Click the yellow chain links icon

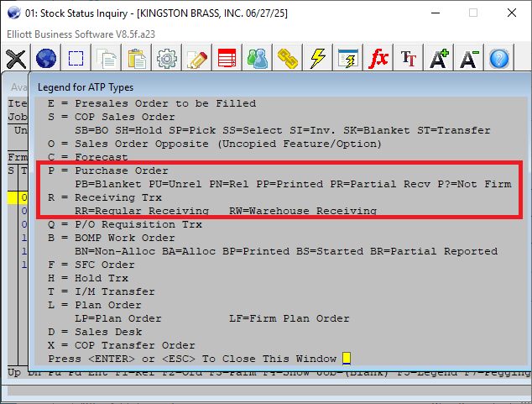[x=288, y=59]
